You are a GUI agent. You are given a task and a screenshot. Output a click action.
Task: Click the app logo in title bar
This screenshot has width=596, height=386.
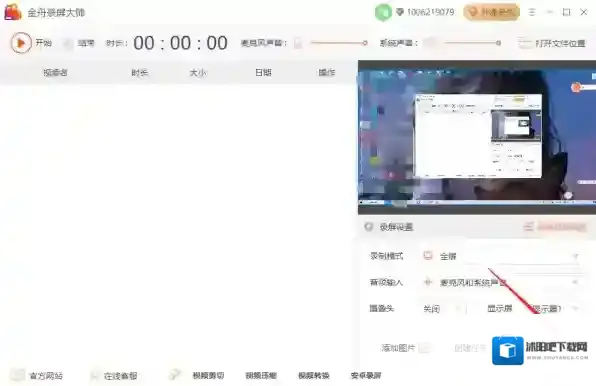point(13,12)
